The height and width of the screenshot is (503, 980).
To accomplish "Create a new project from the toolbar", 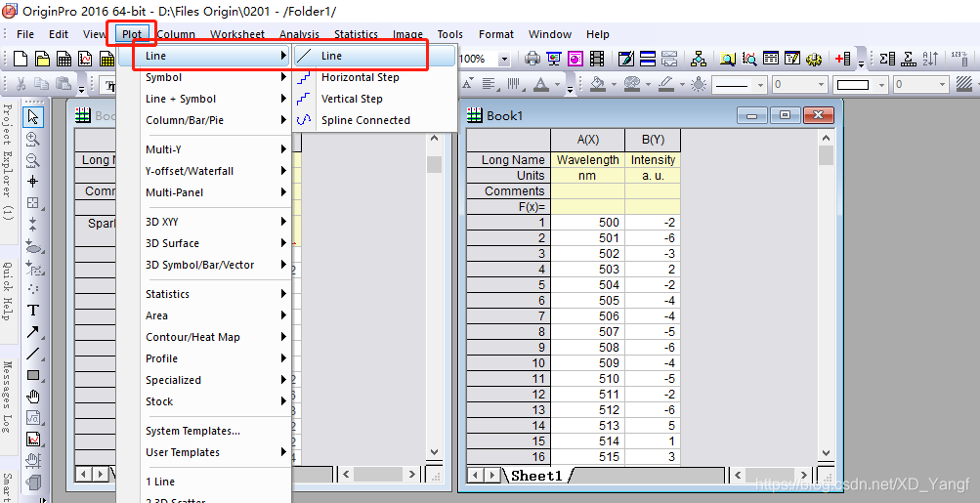I will [21, 59].
